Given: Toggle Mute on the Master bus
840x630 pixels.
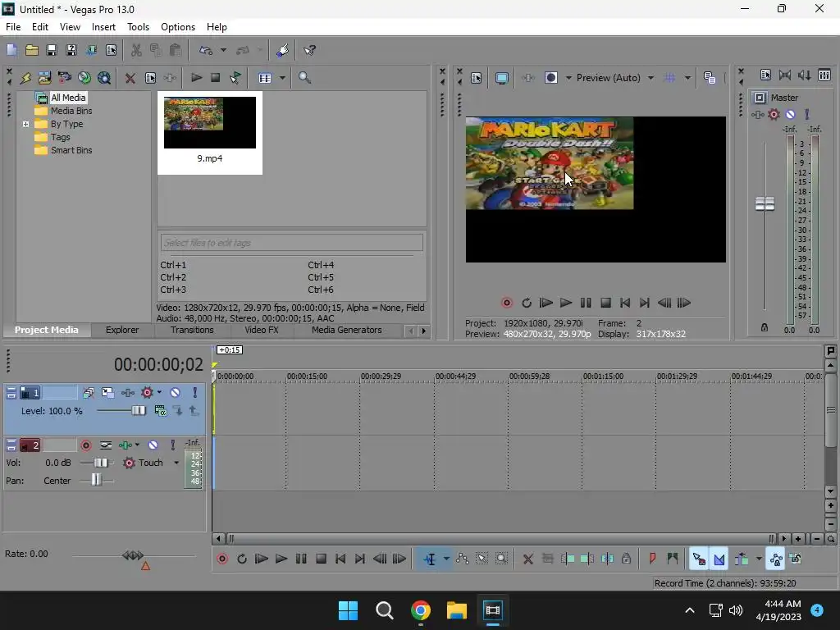Looking at the screenshot, I should [x=790, y=114].
